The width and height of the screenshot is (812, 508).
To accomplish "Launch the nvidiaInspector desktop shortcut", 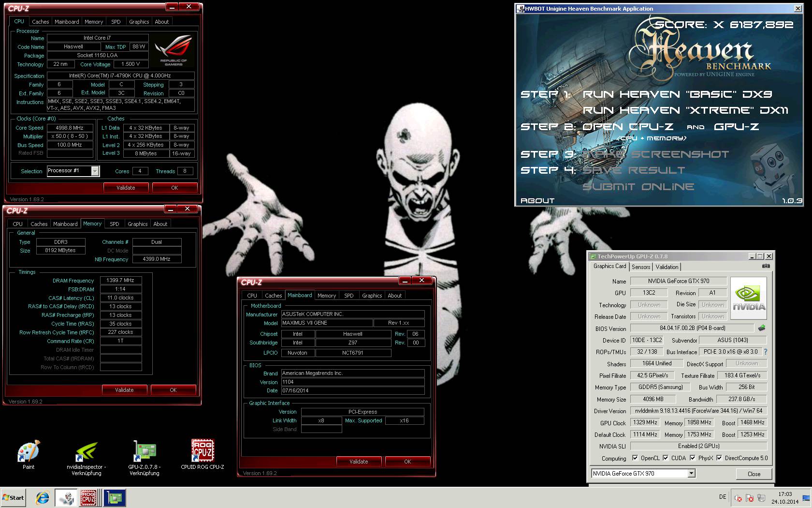I will coord(87,458).
